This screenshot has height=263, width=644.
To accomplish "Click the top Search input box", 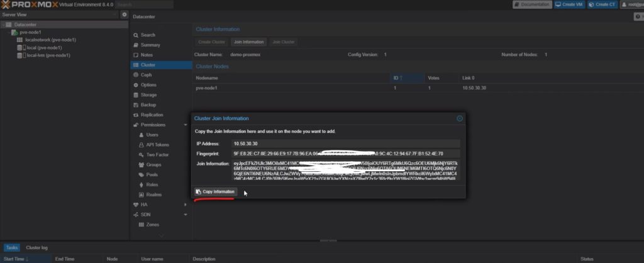I will pyautogui.click(x=144, y=4).
